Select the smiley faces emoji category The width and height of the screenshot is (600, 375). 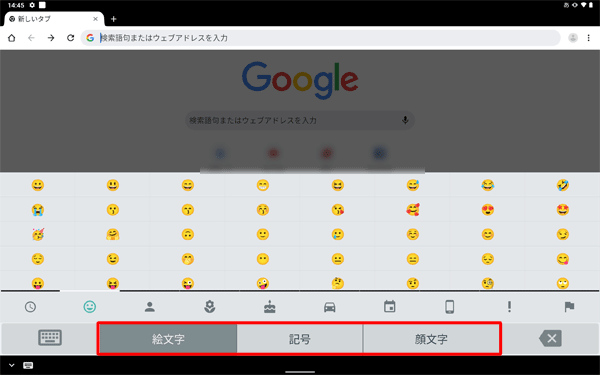point(90,307)
